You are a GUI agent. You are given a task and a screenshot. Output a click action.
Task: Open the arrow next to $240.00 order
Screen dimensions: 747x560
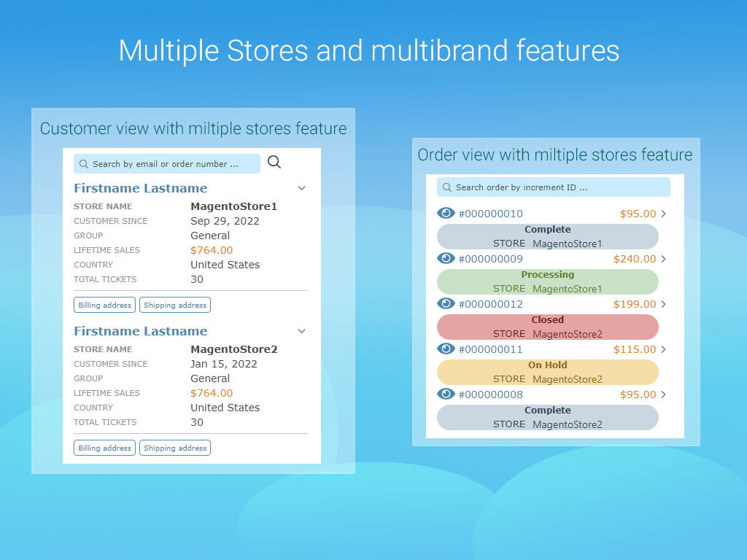[x=663, y=260]
